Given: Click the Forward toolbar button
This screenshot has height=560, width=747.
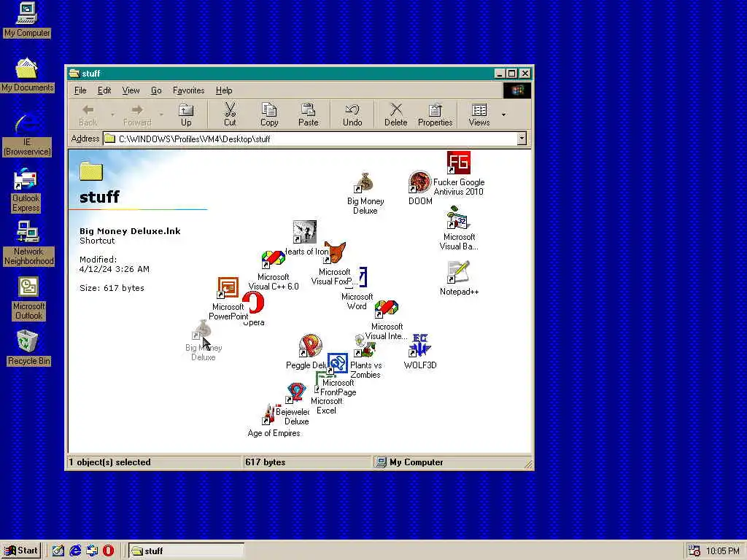Looking at the screenshot, I should 137,114.
